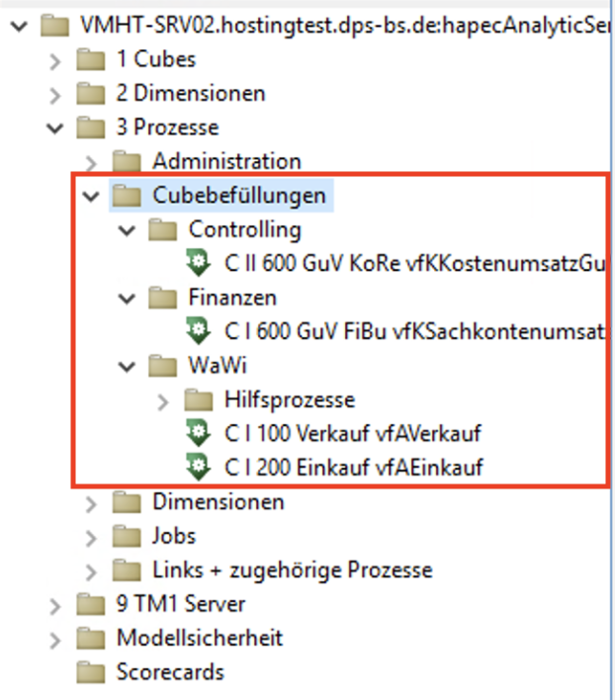Collapse the WaWi folder
This screenshot has height=700, width=615.
[x=128, y=366]
